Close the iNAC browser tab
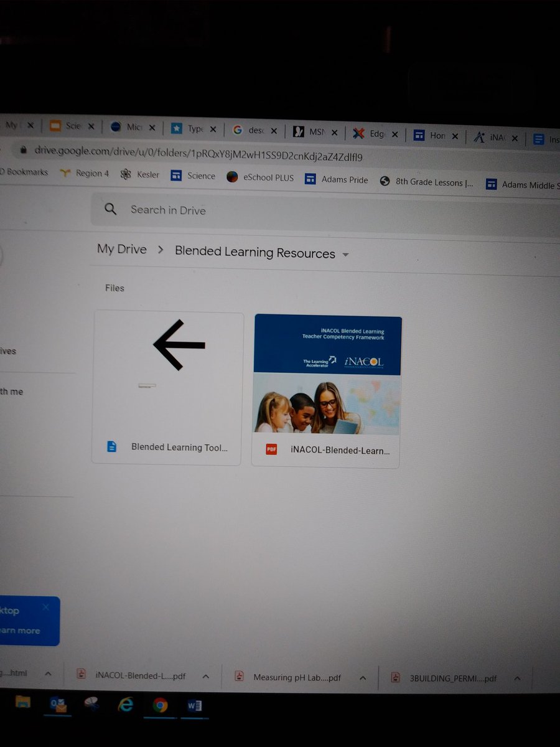This screenshot has width=560, height=747. click(x=515, y=138)
